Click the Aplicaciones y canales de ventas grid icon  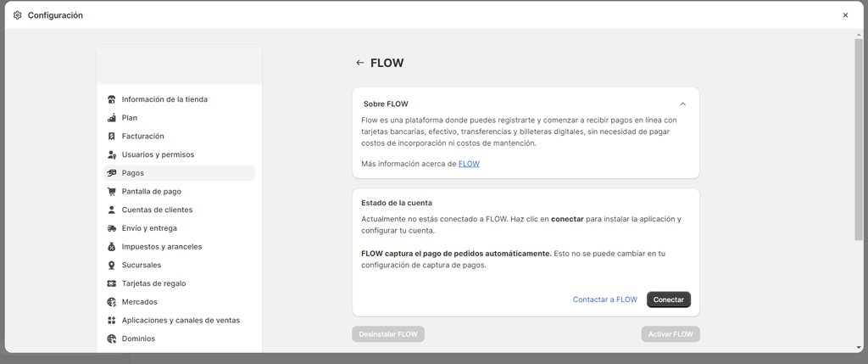point(111,320)
